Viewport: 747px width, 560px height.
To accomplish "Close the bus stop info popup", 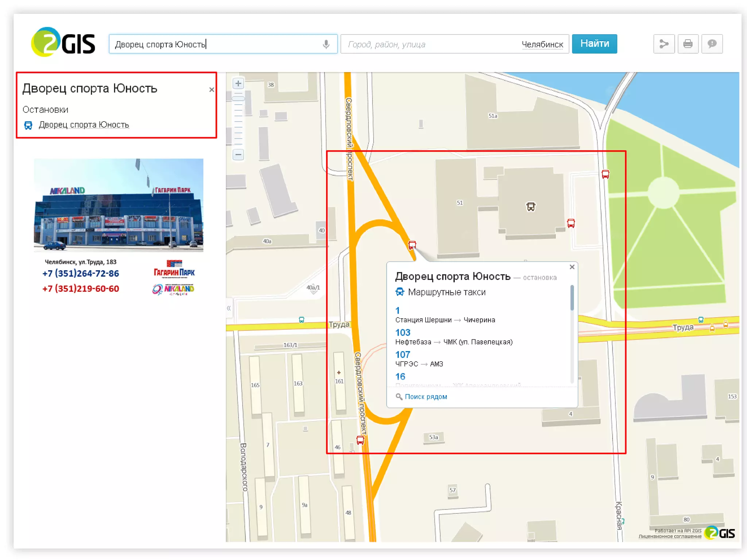I will tap(572, 267).
